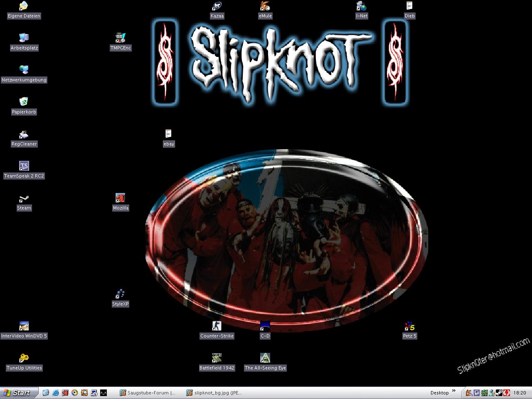This screenshot has width=532, height=399.
Task: Switch to Saugstube-Forum taskbar window
Action: coord(148,393)
